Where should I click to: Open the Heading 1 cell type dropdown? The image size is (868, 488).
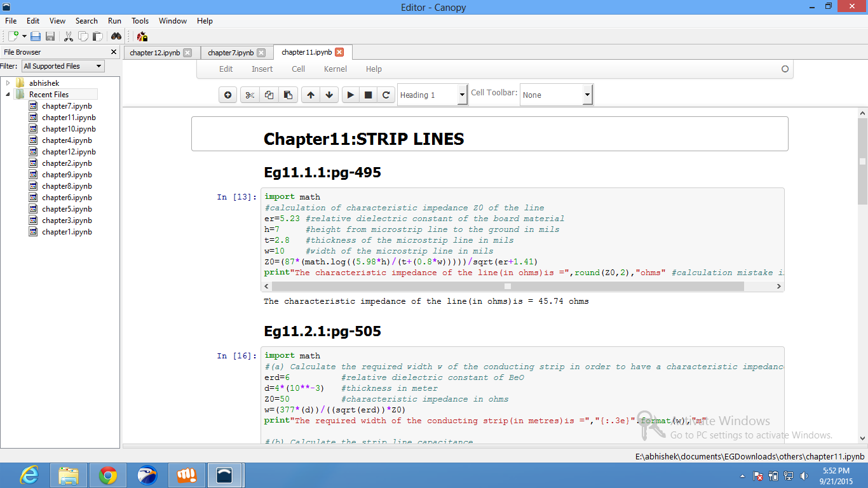(432, 95)
